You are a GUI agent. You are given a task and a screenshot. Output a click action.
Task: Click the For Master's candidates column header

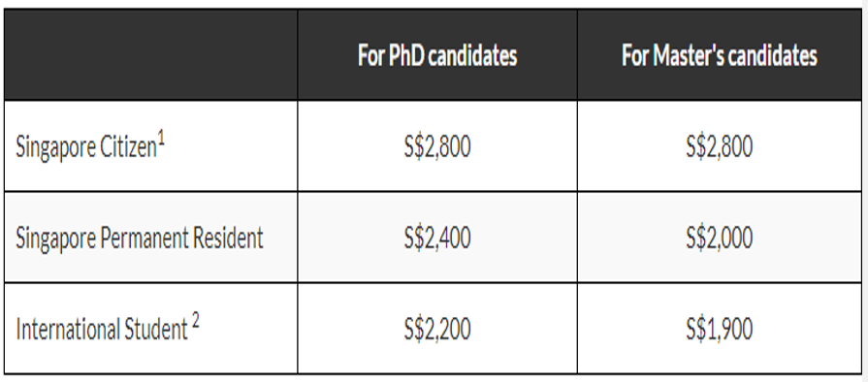pos(720,56)
